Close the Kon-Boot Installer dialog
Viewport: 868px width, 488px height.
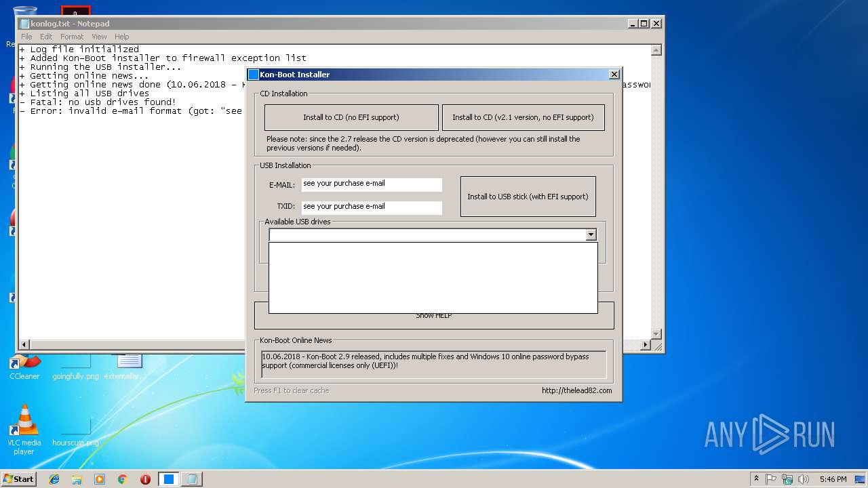click(x=614, y=75)
